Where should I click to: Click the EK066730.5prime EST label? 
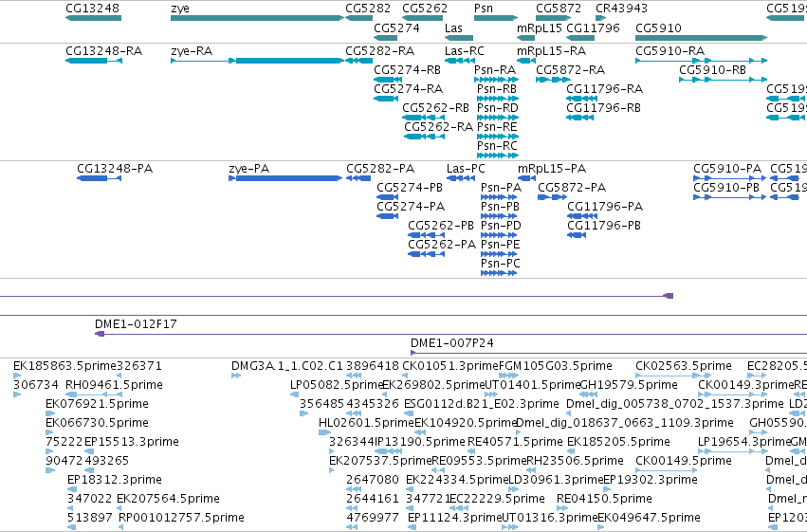tap(98, 423)
